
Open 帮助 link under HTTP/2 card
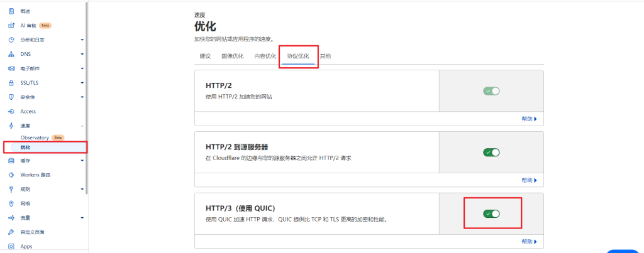[x=530, y=119]
